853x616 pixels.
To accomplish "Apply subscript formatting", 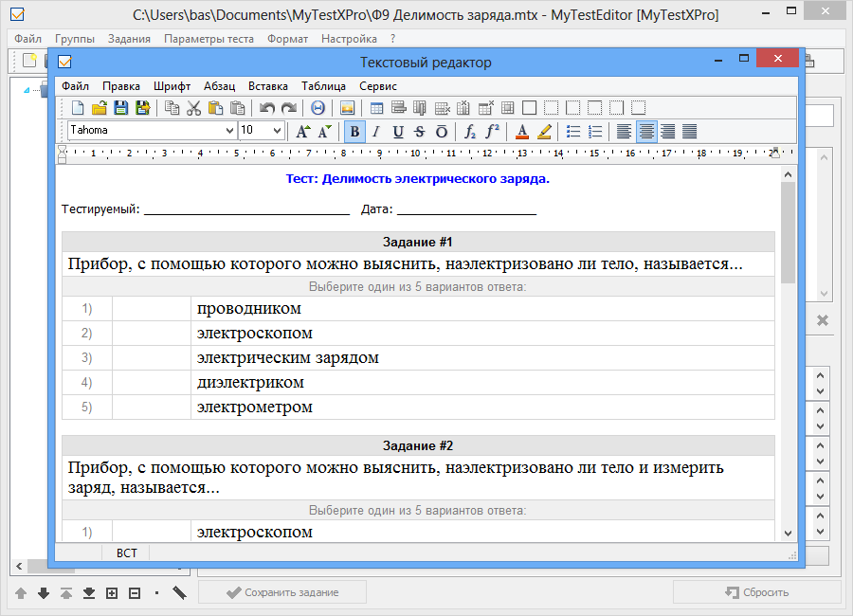I will pos(470,131).
